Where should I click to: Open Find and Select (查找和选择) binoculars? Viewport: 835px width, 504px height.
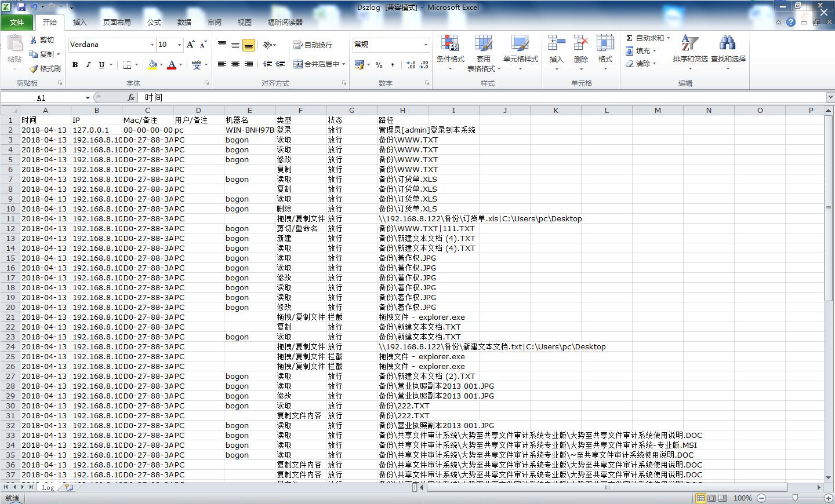[727, 44]
